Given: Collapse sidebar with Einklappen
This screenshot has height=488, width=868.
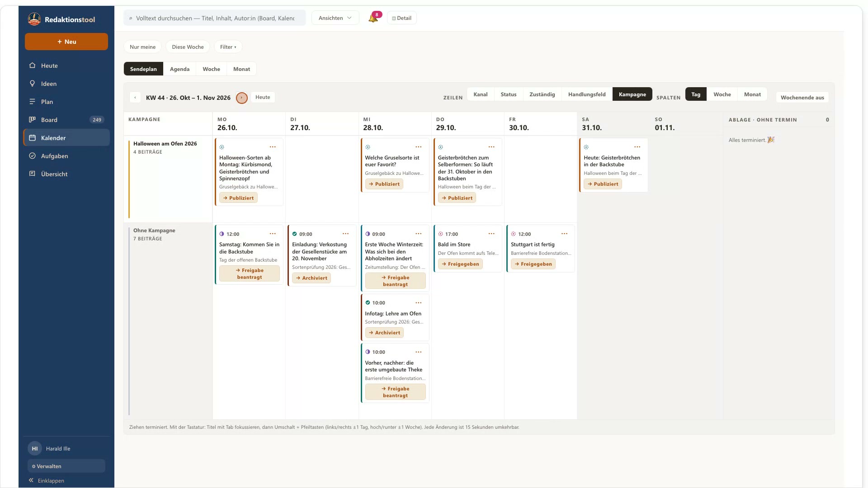Looking at the screenshot, I should click(47, 480).
